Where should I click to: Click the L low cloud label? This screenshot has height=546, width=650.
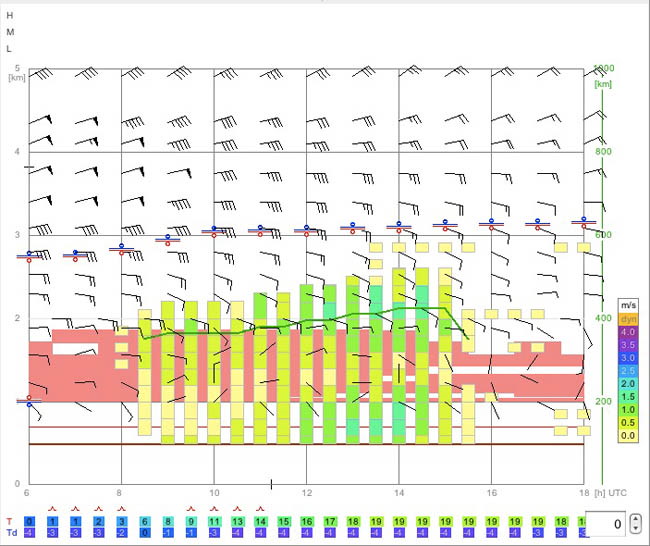(9, 49)
